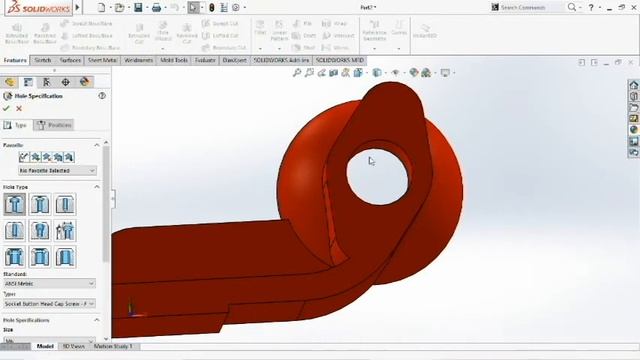Image resolution: width=640 pixels, height=360 pixels.
Task: Click Zoom to Area in the view toolbar
Action: tap(309, 73)
